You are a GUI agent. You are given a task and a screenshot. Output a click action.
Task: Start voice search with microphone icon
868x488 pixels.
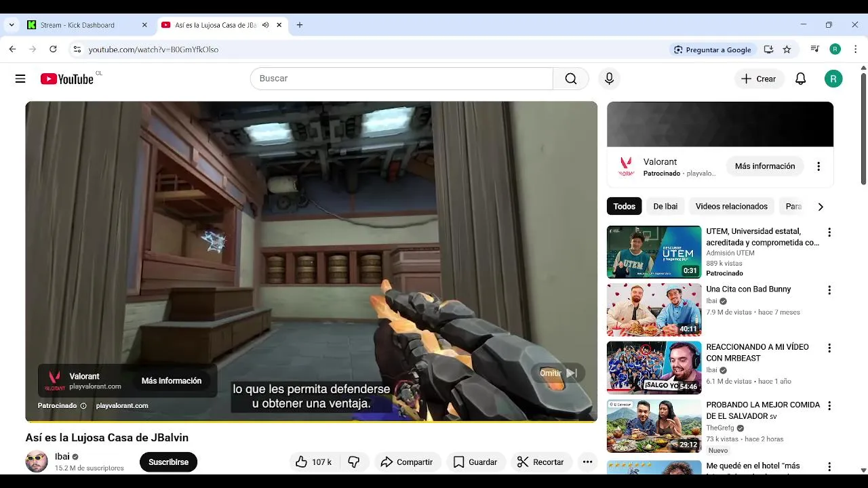(x=609, y=79)
